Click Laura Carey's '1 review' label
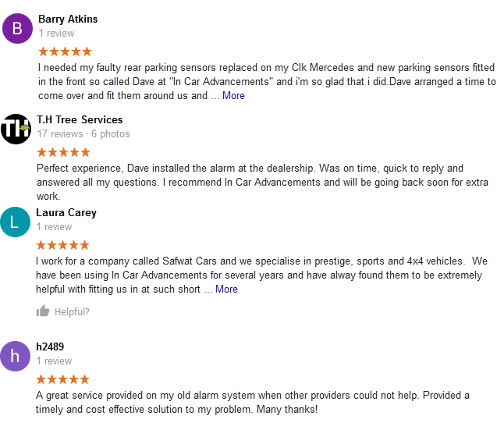 click(54, 227)
